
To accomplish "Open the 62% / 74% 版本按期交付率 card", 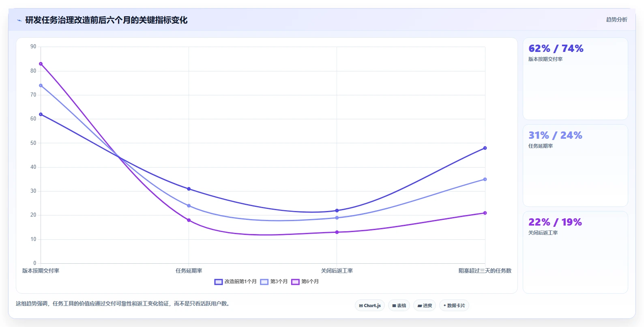I will pyautogui.click(x=575, y=79).
